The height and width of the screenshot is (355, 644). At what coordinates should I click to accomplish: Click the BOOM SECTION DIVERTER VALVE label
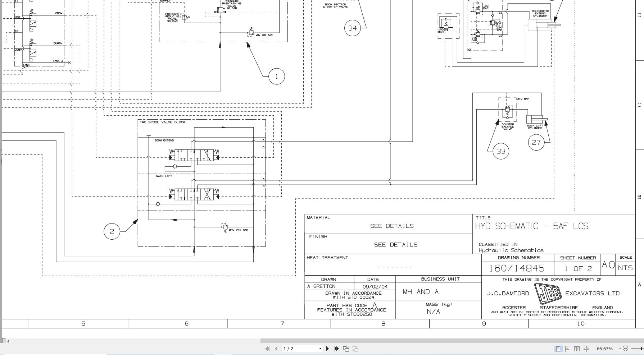pos(335,6)
